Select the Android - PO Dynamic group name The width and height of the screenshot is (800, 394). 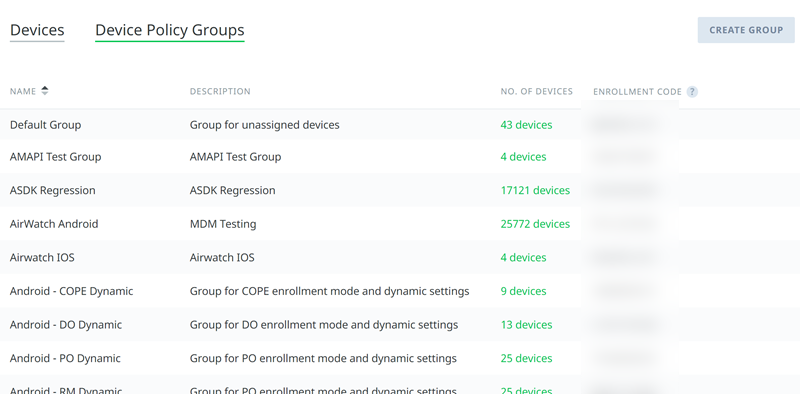pos(65,359)
